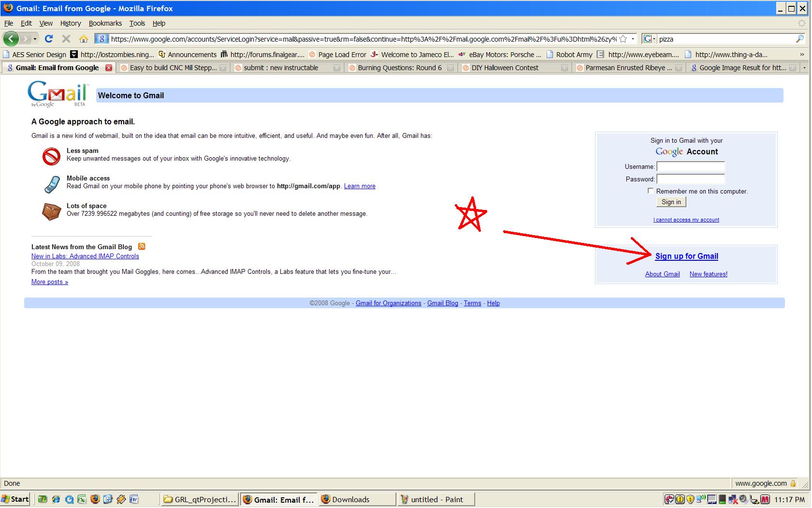
Task: Click I cannot access my account link
Action: [x=686, y=220]
